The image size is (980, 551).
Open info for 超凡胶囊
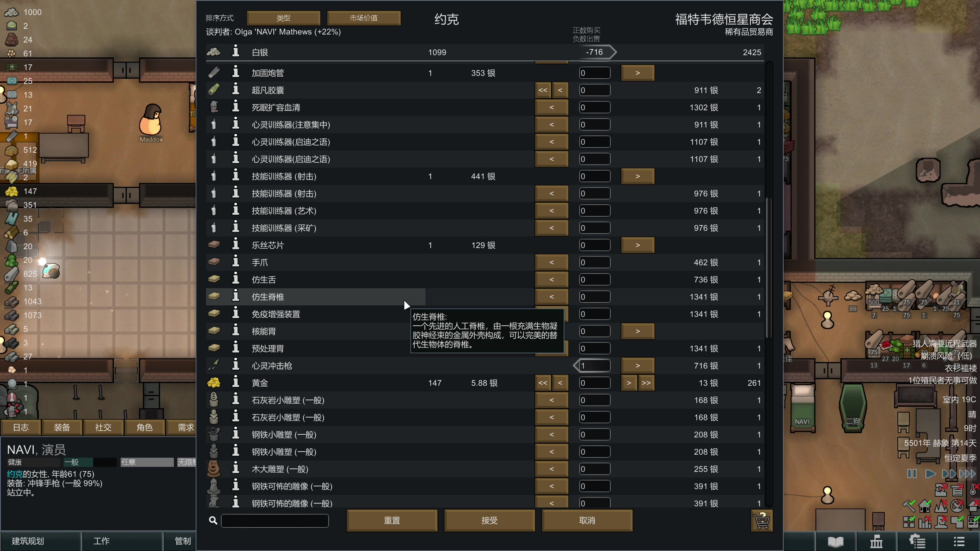tap(236, 90)
